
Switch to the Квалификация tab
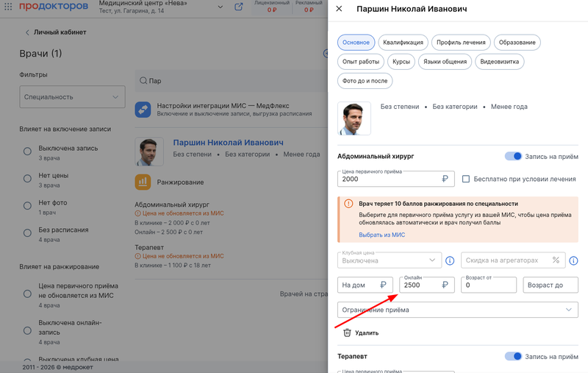(403, 43)
